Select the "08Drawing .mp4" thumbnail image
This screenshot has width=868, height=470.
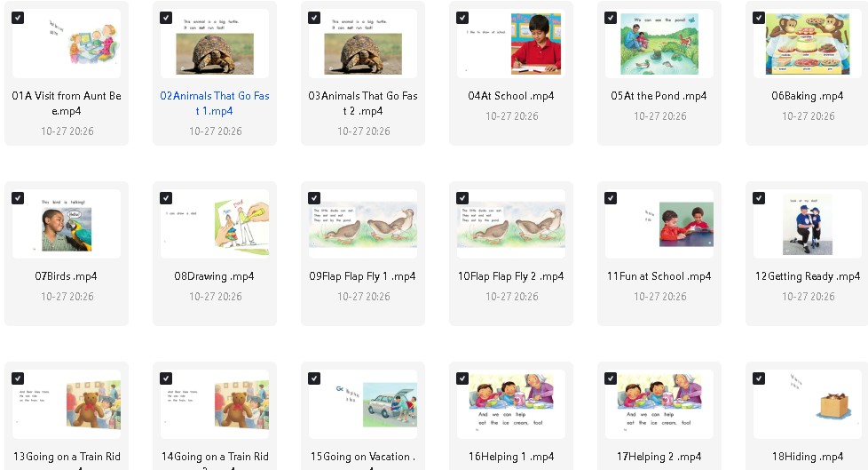[x=215, y=224]
